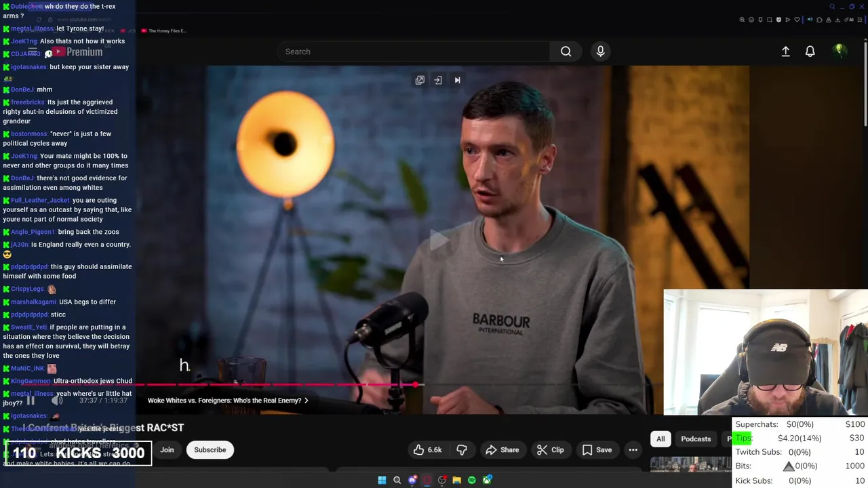Click the Clip scissors button

(550, 449)
